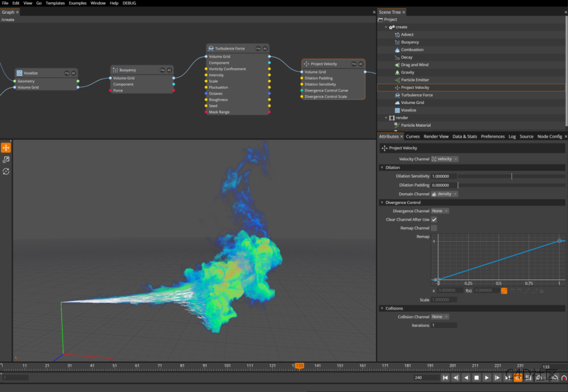Enable the Remap Channel checkbox
The width and height of the screenshot is (568, 392).
[x=434, y=227]
